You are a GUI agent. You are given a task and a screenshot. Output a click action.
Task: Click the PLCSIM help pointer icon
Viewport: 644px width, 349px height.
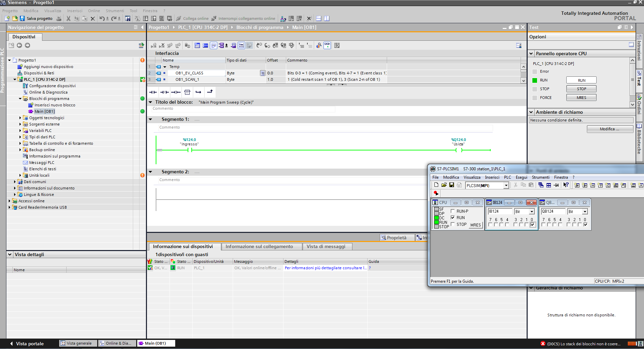(x=566, y=185)
